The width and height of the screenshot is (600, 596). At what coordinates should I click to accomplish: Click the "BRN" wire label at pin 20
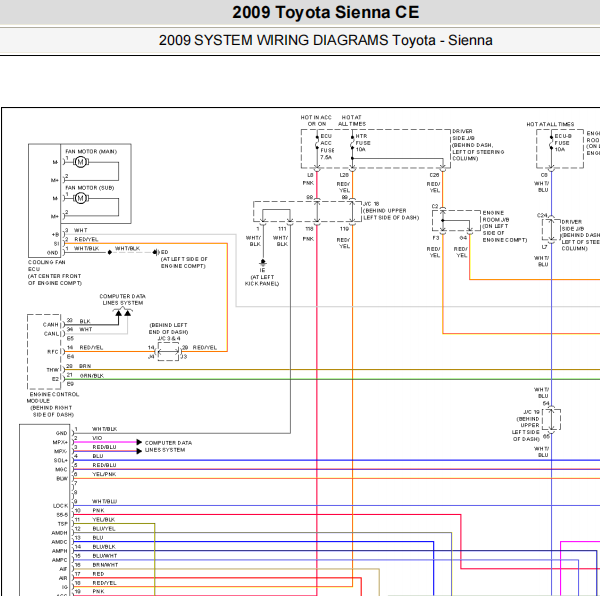[85, 366]
